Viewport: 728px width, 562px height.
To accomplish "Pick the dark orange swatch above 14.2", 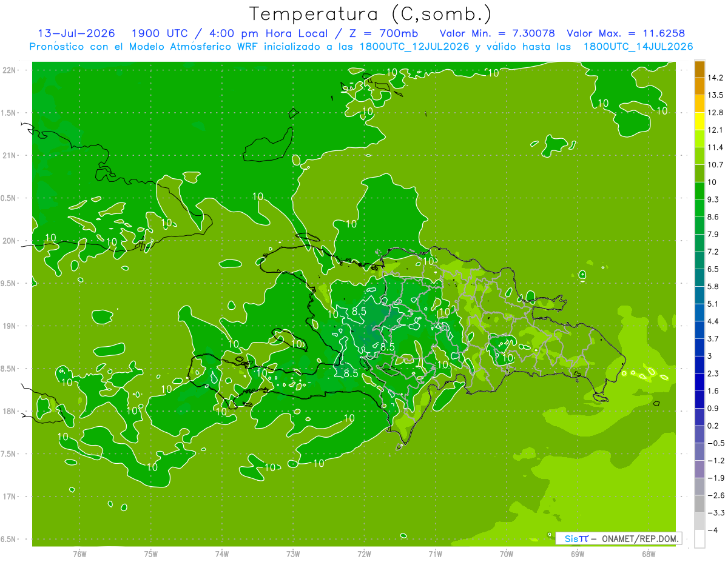I will (699, 69).
